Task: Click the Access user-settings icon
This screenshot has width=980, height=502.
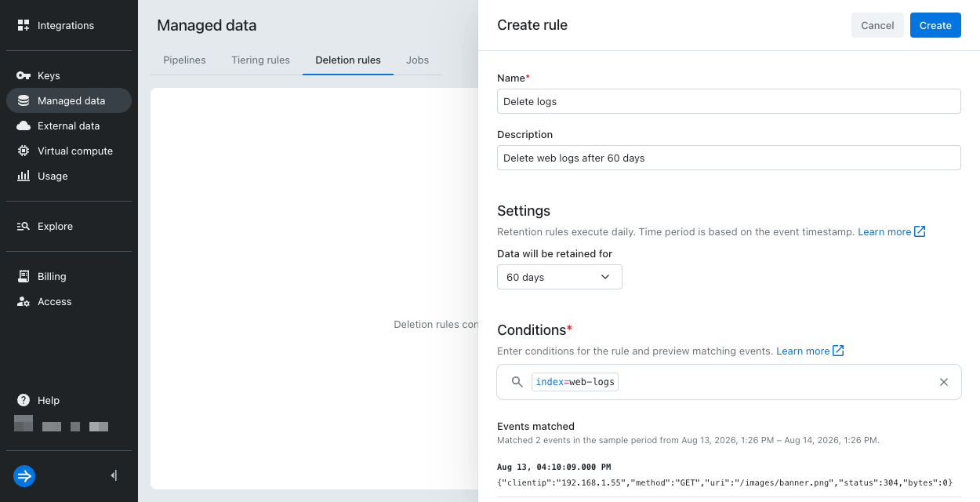Action: pyautogui.click(x=24, y=301)
